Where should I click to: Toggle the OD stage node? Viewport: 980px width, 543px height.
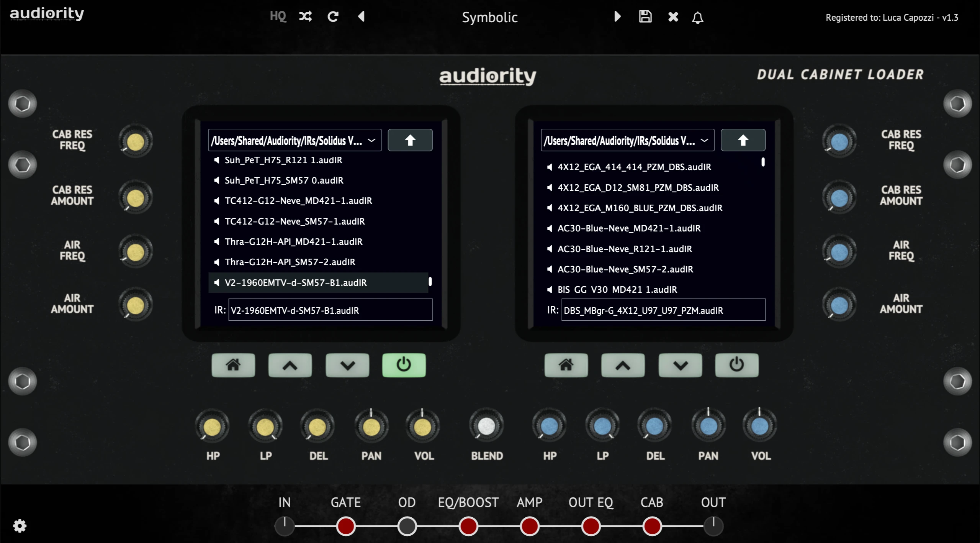coord(407,526)
